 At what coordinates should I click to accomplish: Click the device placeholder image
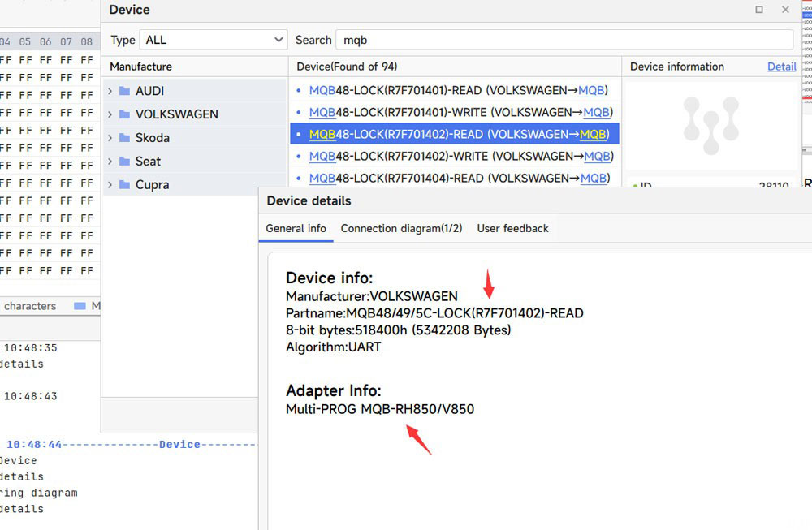coord(711,126)
